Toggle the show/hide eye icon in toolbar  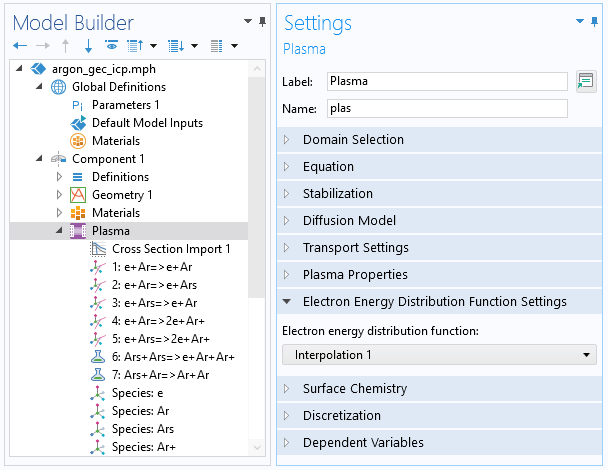pyautogui.click(x=111, y=46)
